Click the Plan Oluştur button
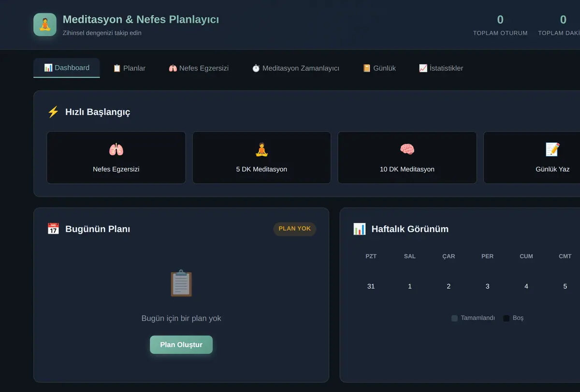580x392 pixels. [181, 345]
